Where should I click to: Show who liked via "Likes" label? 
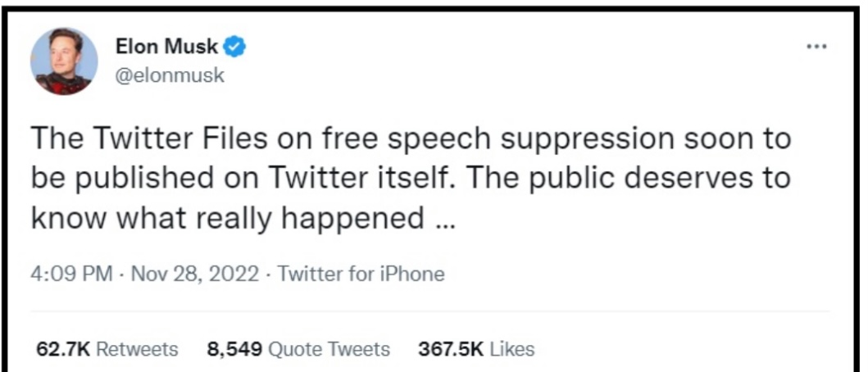(514, 349)
